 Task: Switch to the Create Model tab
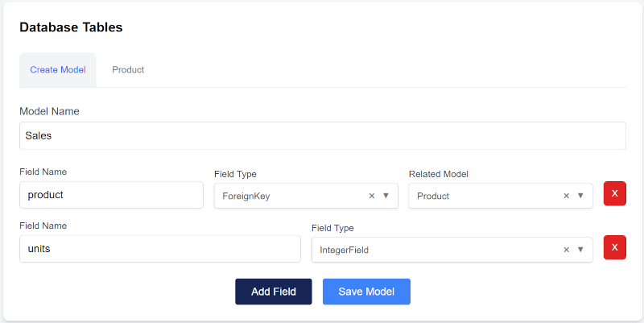(58, 70)
